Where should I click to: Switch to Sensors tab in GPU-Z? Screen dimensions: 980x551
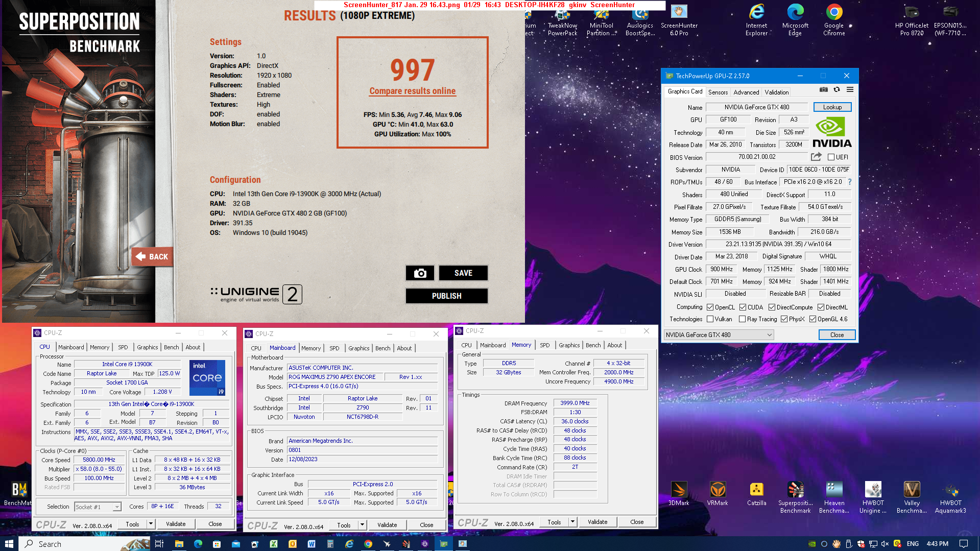point(718,92)
